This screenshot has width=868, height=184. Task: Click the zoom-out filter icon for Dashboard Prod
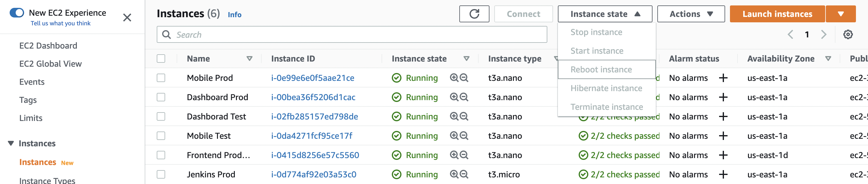tap(464, 97)
